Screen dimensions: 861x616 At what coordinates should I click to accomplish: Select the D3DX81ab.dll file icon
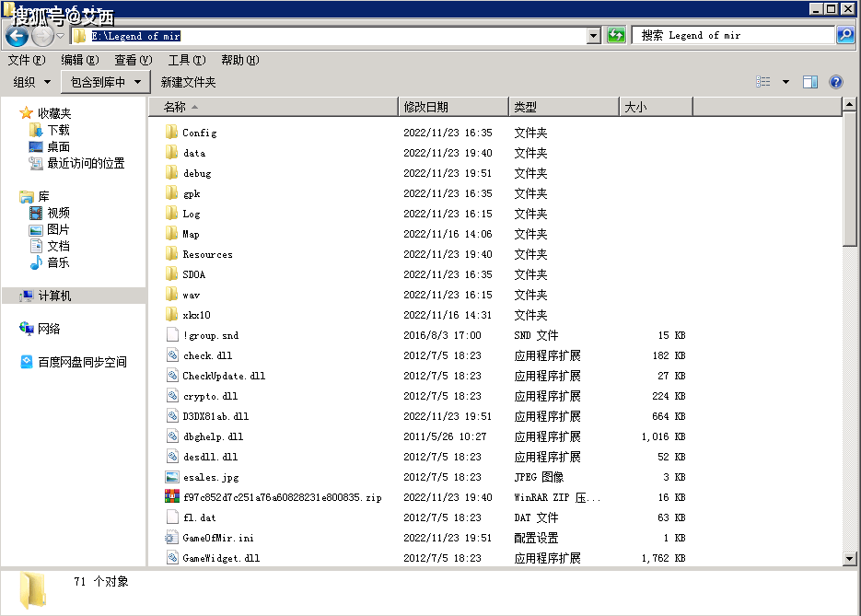click(x=172, y=416)
